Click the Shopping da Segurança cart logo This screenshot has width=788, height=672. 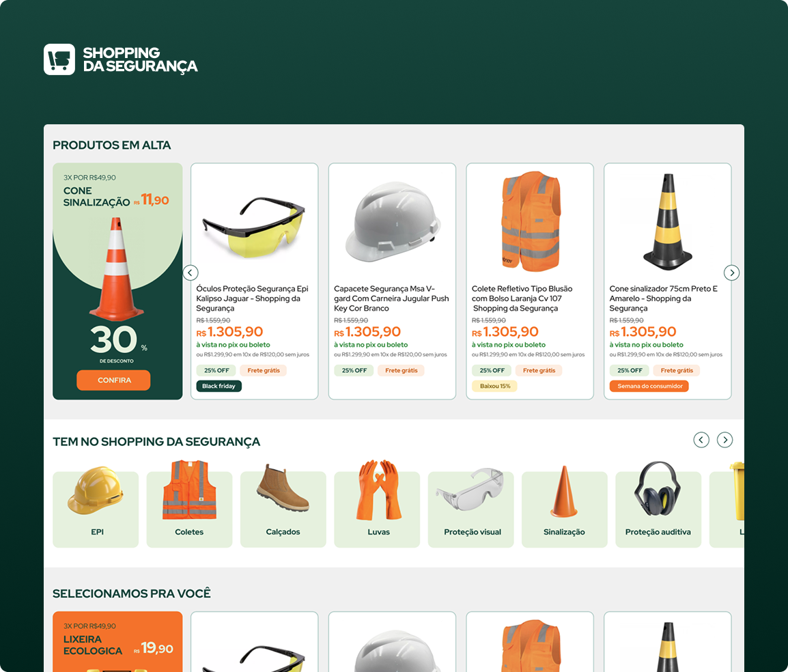(59, 59)
